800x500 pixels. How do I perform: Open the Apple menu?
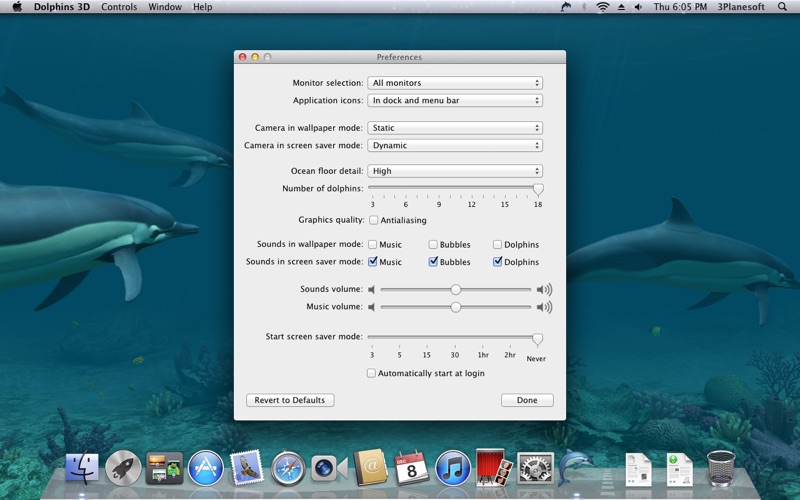coord(17,7)
